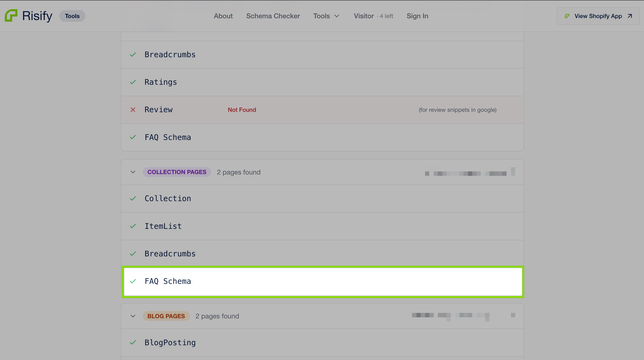Click the COLLECTION PAGES badge
This screenshot has height=360, width=644.
click(x=177, y=172)
